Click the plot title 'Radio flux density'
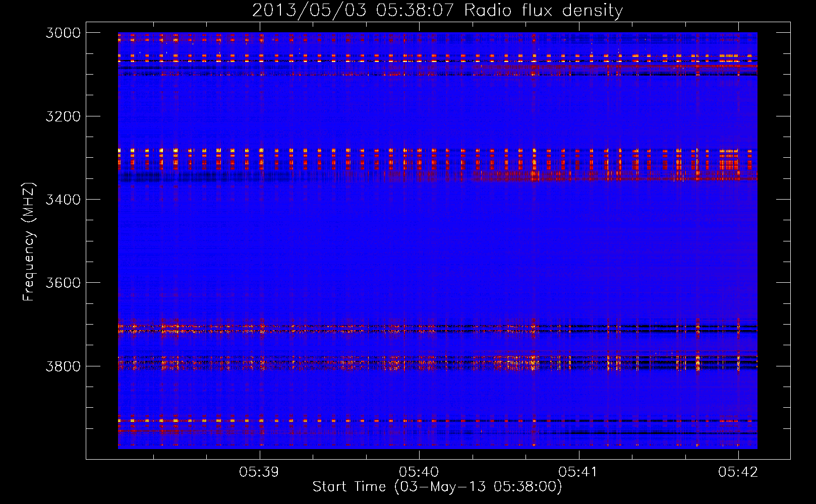 [544, 11]
